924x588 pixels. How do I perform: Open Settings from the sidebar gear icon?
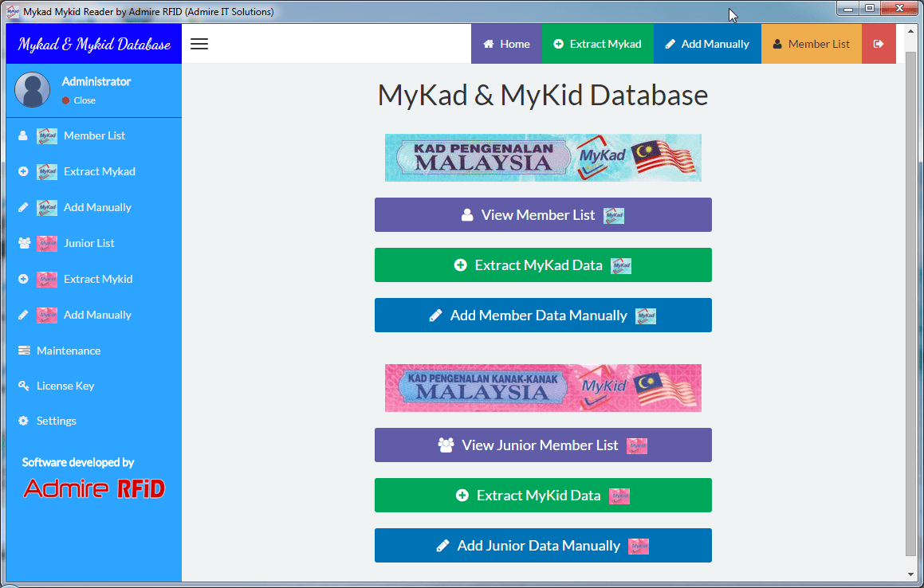tap(25, 421)
